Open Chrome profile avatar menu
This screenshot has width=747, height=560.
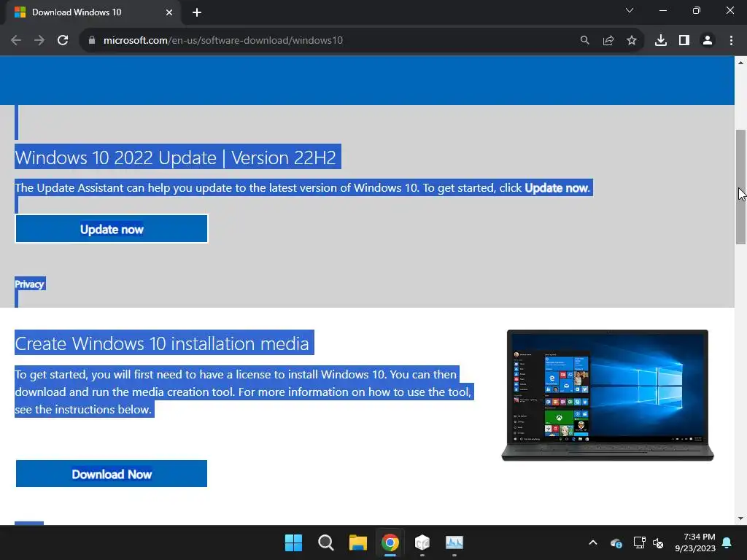point(708,41)
